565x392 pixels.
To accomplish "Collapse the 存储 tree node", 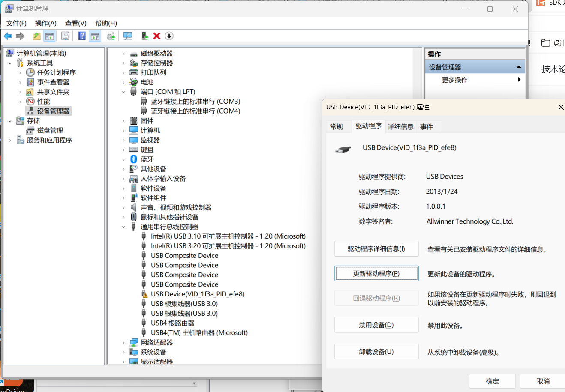I will (x=10, y=121).
